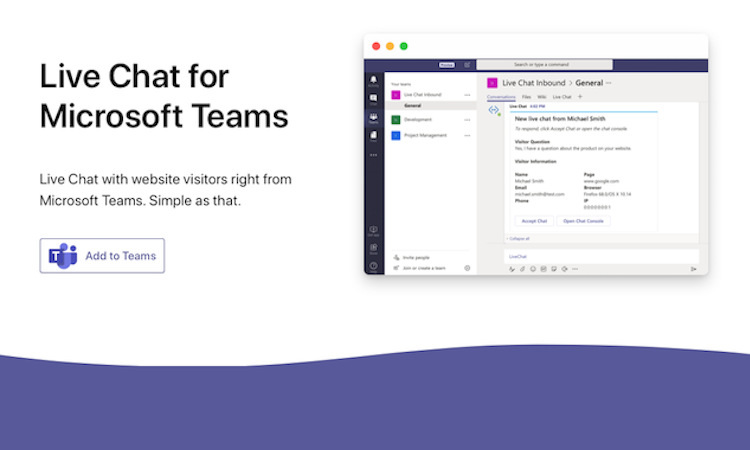Click the 'Your teams' heading
Image resolution: width=750 pixels, height=450 pixels.
coord(401,84)
